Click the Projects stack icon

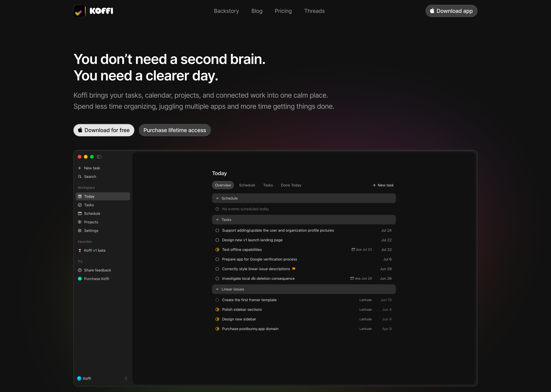80,222
